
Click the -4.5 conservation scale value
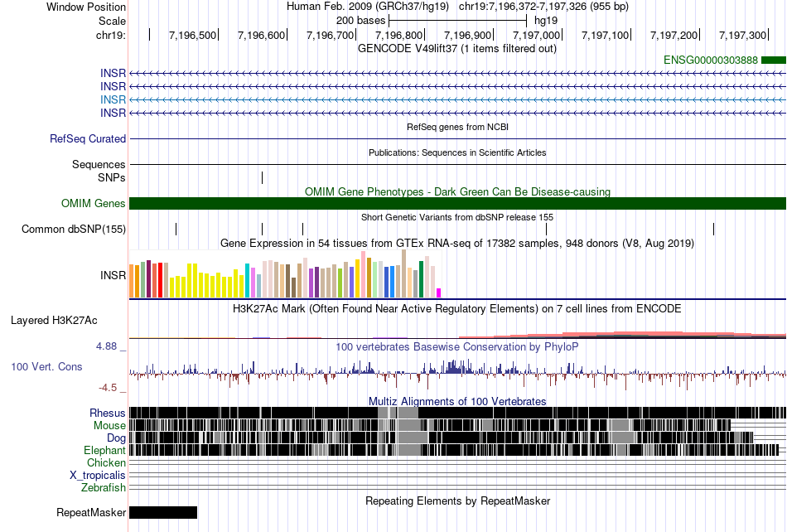[108, 388]
